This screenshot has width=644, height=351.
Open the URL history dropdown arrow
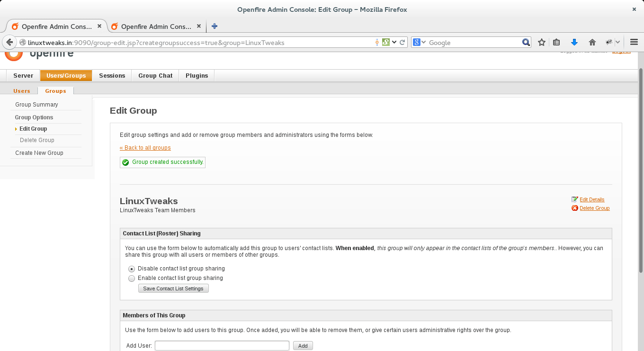[x=394, y=43]
